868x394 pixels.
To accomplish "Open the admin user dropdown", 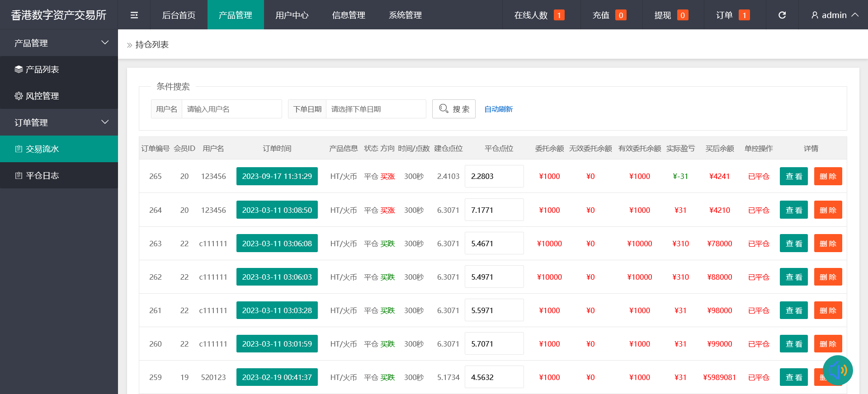I will [x=834, y=15].
